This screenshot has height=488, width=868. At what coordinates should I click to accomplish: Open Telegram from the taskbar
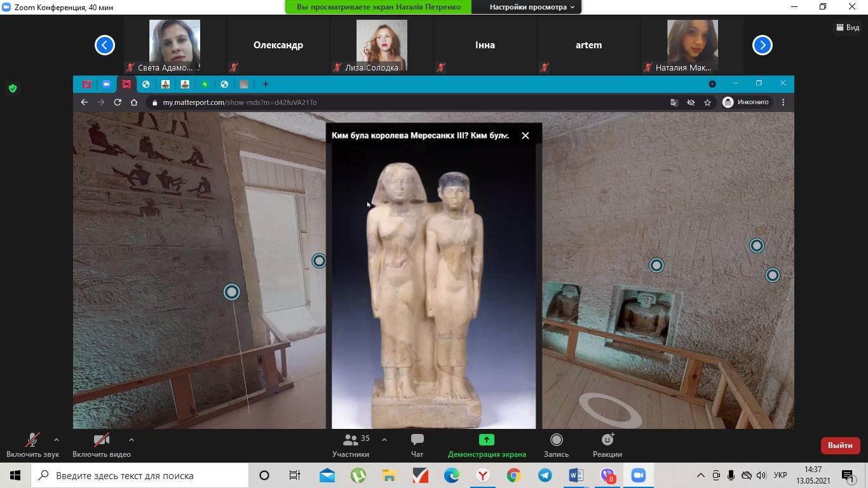[545, 475]
